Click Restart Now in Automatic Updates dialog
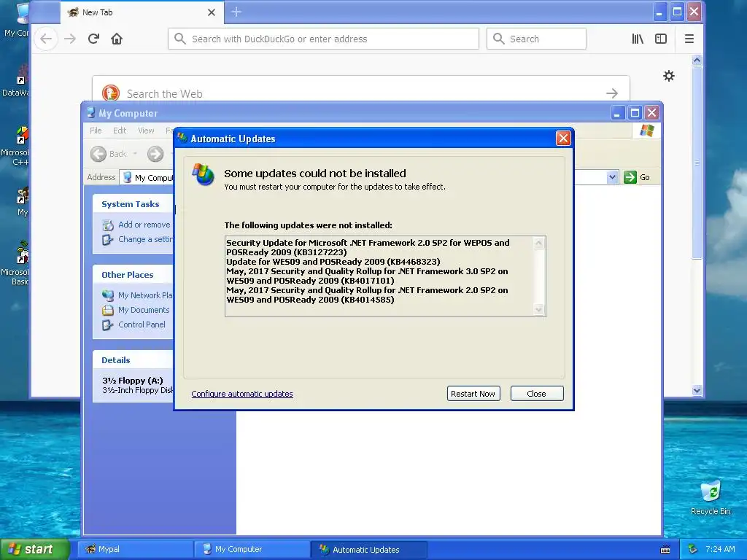 coord(473,393)
